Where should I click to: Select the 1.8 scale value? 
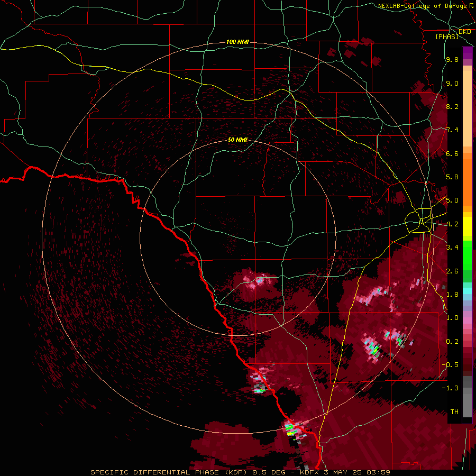pyautogui.click(x=452, y=295)
